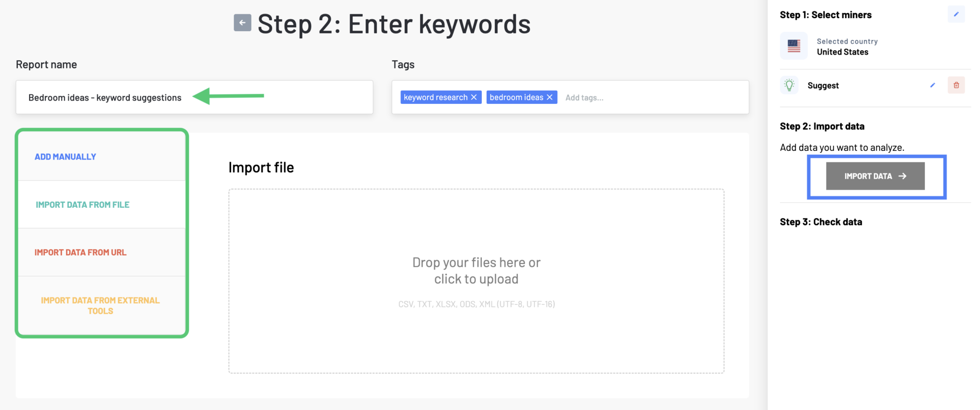Select the United States country entry
Screen dimensions: 980x410
(x=843, y=52)
